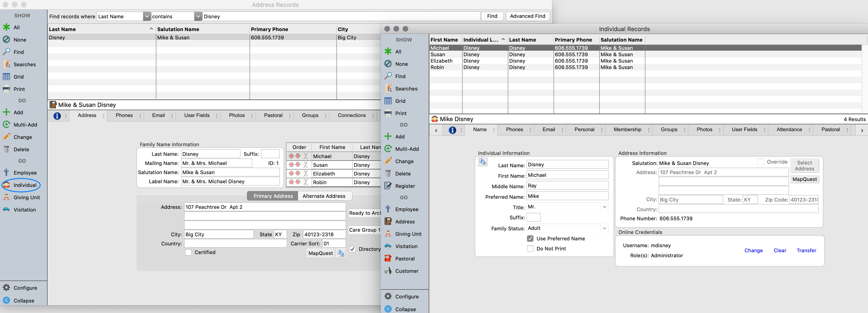Click Searches icon in Address Records sidebar

(x=6, y=64)
